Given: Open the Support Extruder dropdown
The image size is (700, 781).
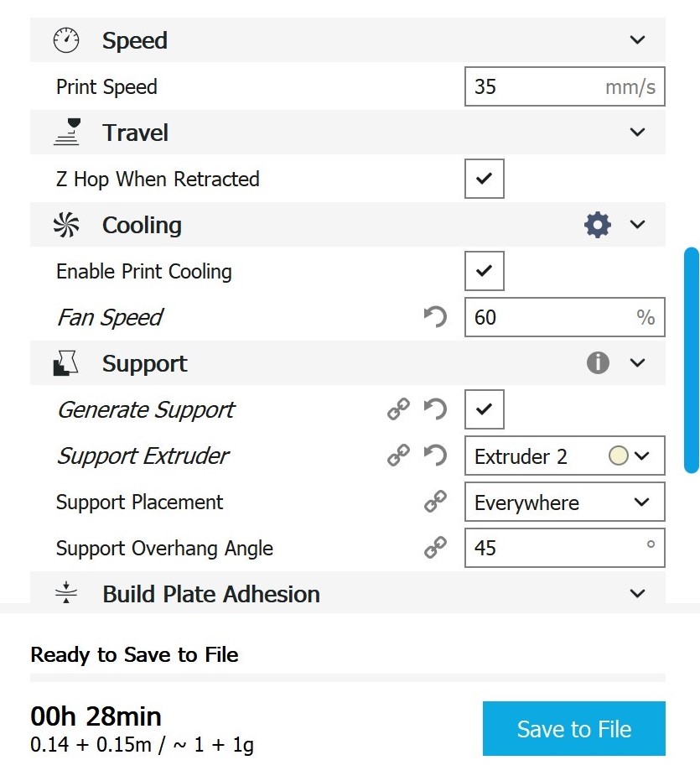Looking at the screenshot, I should (x=563, y=456).
